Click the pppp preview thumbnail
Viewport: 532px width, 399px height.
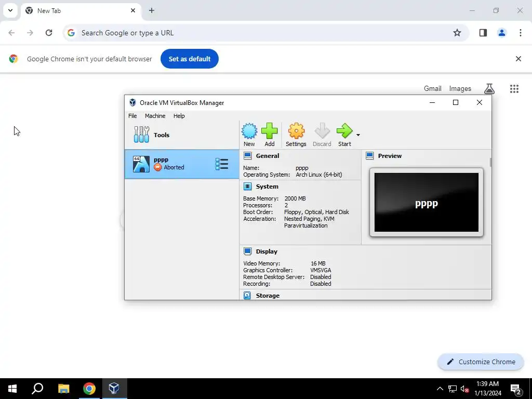coord(427,203)
